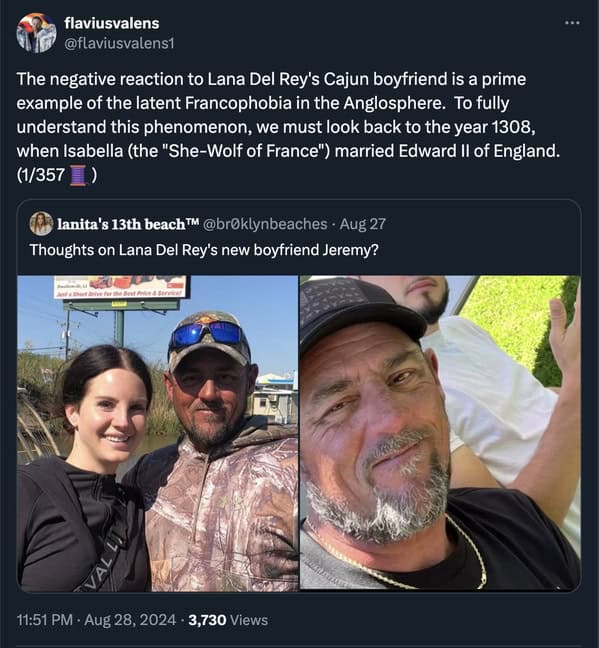The width and height of the screenshot is (599, 648).
Task: Click the blue sunglasses on the cap
Action: 207,334
